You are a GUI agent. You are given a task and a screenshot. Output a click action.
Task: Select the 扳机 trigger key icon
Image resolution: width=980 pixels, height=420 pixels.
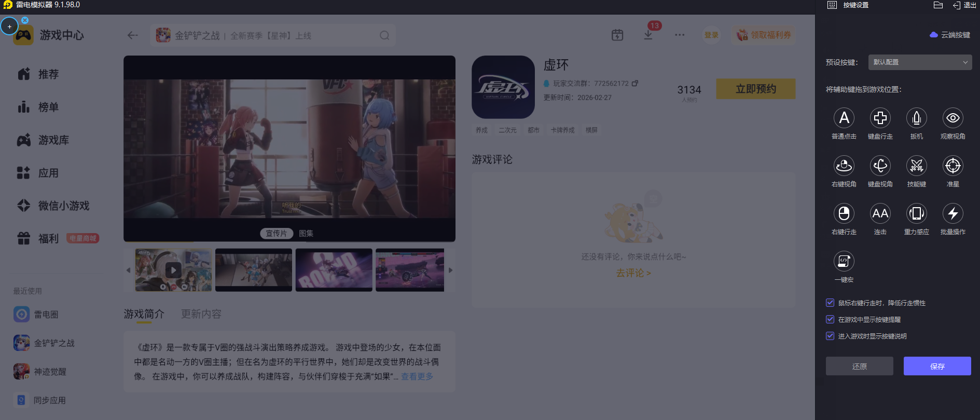[x=917, y=118]
